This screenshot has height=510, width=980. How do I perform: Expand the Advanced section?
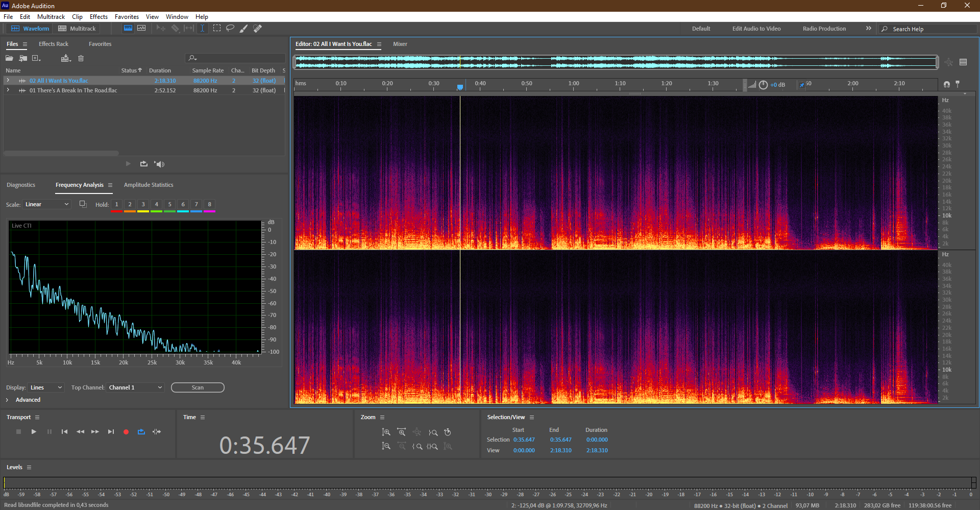coord(7,400)
